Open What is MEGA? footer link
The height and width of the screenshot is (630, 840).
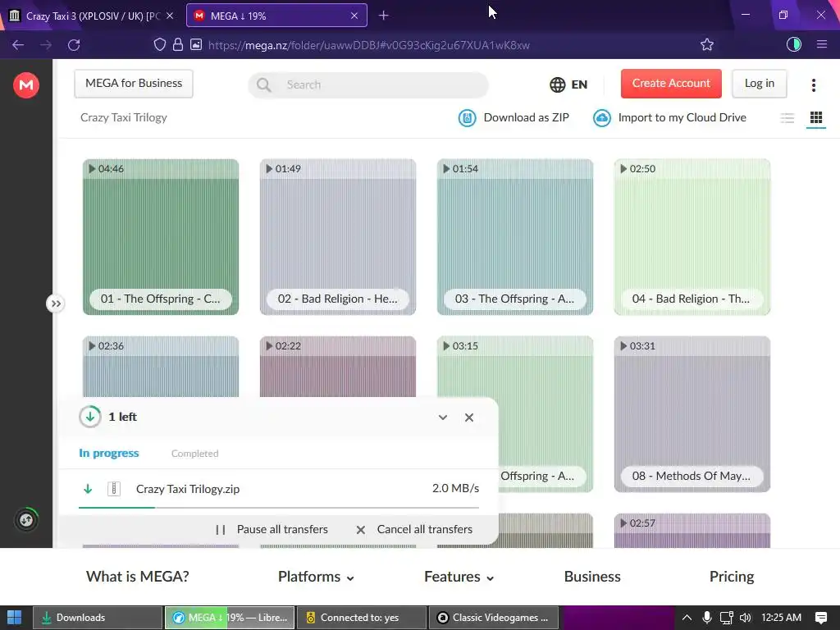[x=138, y=577]
